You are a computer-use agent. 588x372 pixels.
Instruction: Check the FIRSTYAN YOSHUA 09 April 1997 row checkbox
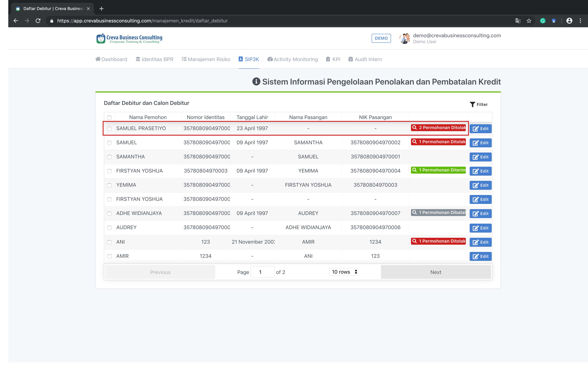[109, 171]
